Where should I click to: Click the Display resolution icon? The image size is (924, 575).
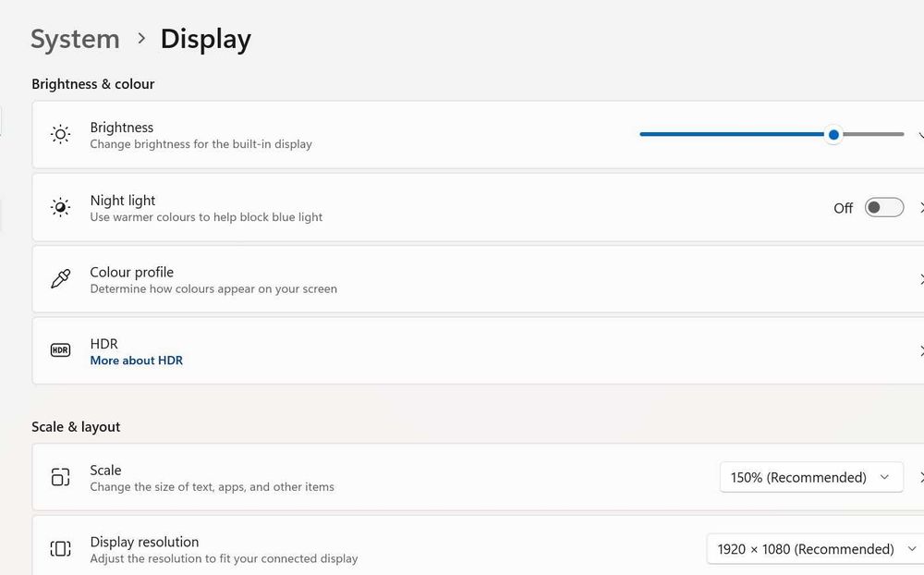click(x=60, y=549)
